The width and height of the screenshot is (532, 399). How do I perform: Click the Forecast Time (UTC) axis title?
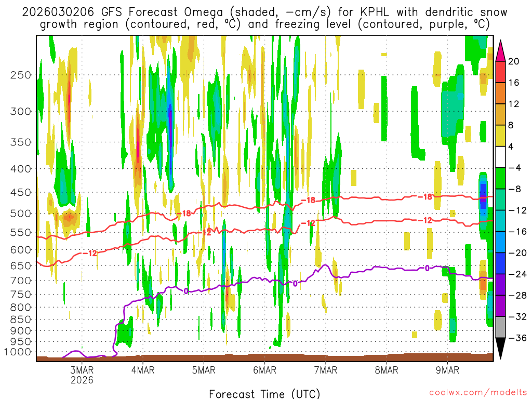coord(264,393)
